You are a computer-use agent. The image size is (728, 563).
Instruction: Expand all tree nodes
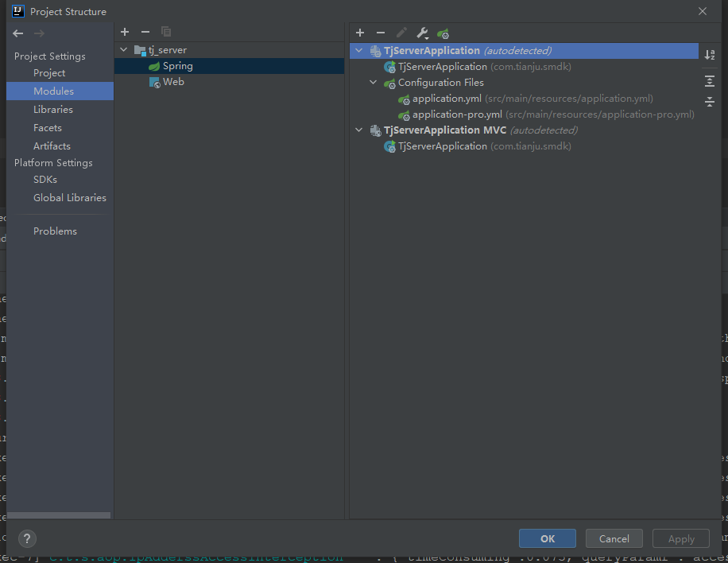[x=710, y=80]
